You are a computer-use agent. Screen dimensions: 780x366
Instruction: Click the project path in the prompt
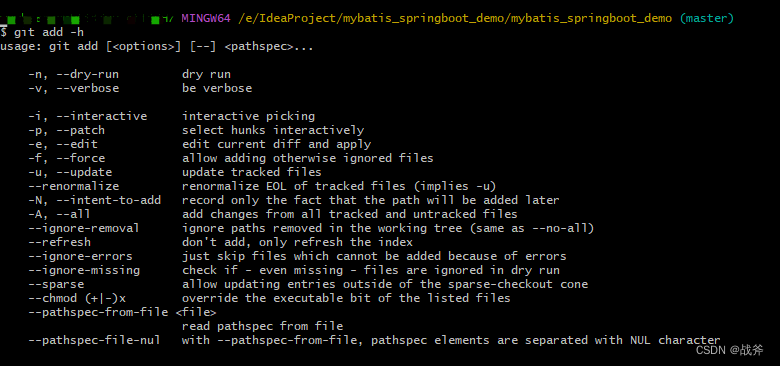point(455,19)
